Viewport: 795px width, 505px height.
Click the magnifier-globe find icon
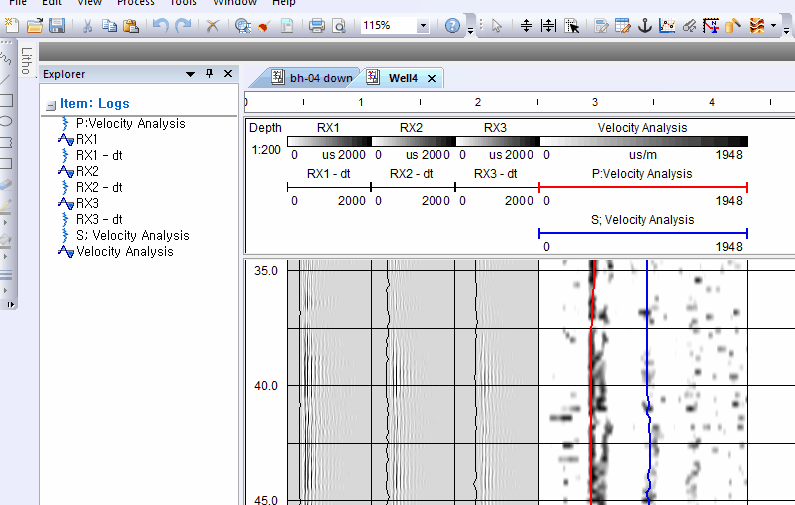243,25
